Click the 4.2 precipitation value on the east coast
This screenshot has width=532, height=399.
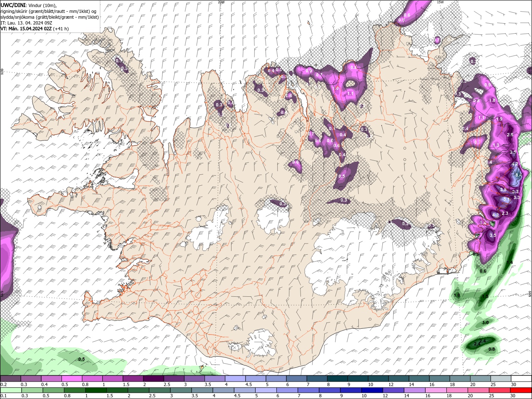[x=515, y=165]
